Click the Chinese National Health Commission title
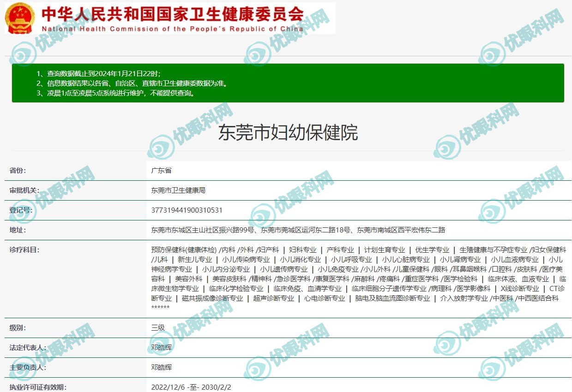 point(173,14)
